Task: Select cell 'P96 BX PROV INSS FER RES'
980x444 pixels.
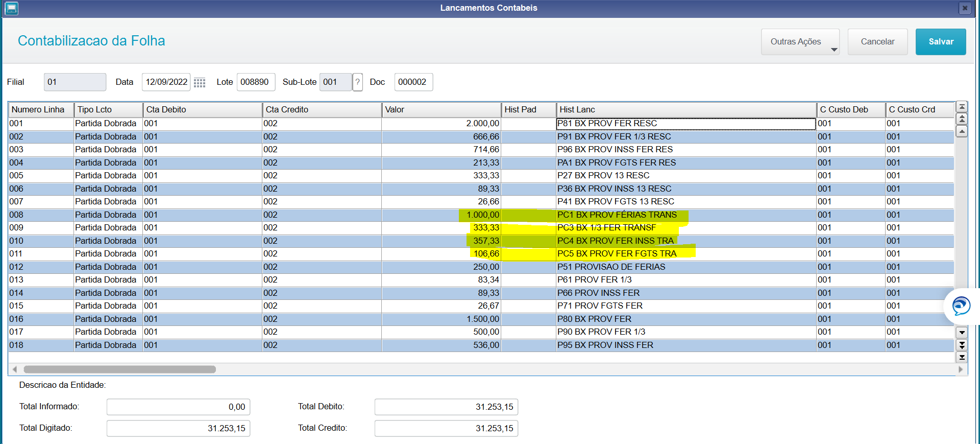Action: 686,150
